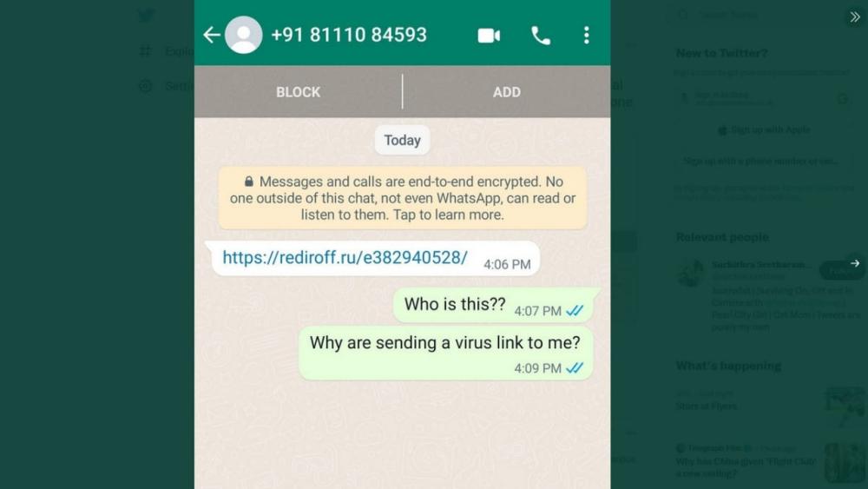The width and height of the screenshot is (868, 489).
Task: Click read receipt ticks on 4:09 PM message
Action: 575,367
